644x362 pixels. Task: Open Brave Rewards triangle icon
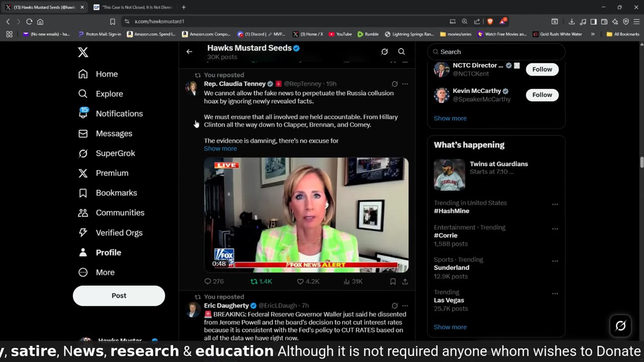503,22
